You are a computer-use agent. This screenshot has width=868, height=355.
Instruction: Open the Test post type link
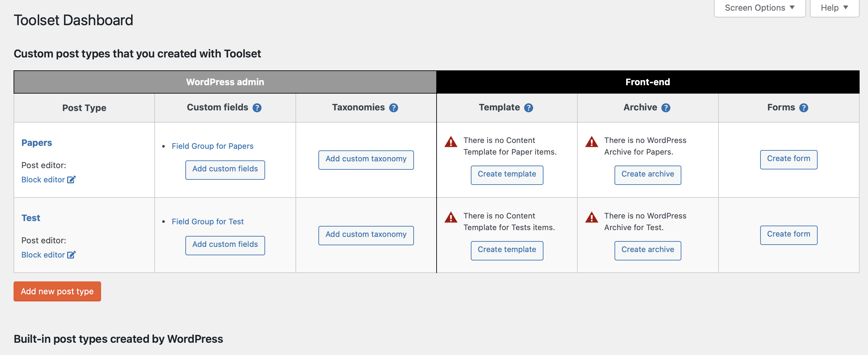(31, 218)
